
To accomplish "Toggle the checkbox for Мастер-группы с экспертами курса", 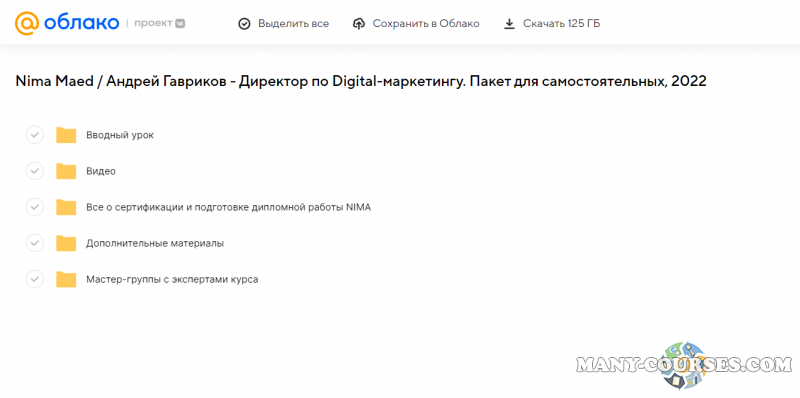I will [x=35, y=280].
